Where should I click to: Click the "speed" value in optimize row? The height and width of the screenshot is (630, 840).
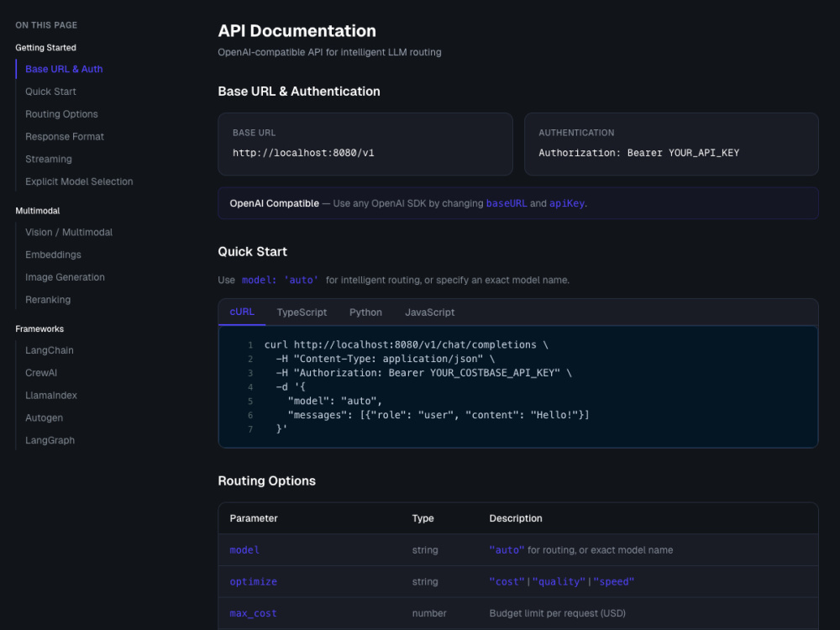(x=613, y=582)
